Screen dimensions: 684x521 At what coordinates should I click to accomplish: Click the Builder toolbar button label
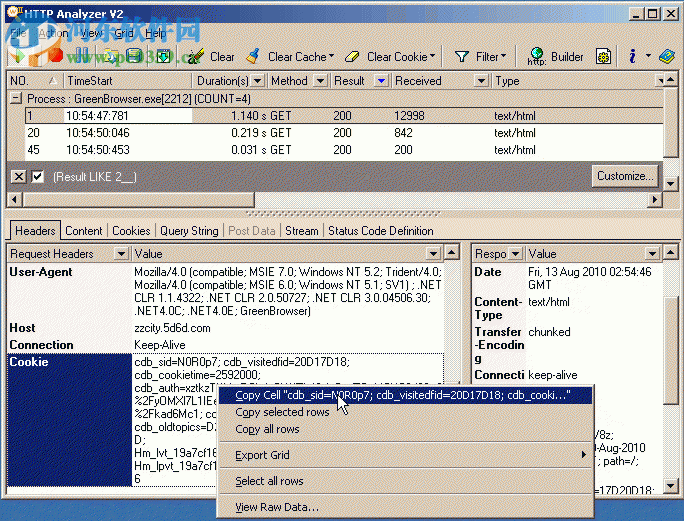pyautogui.click(x=567, y=57)
